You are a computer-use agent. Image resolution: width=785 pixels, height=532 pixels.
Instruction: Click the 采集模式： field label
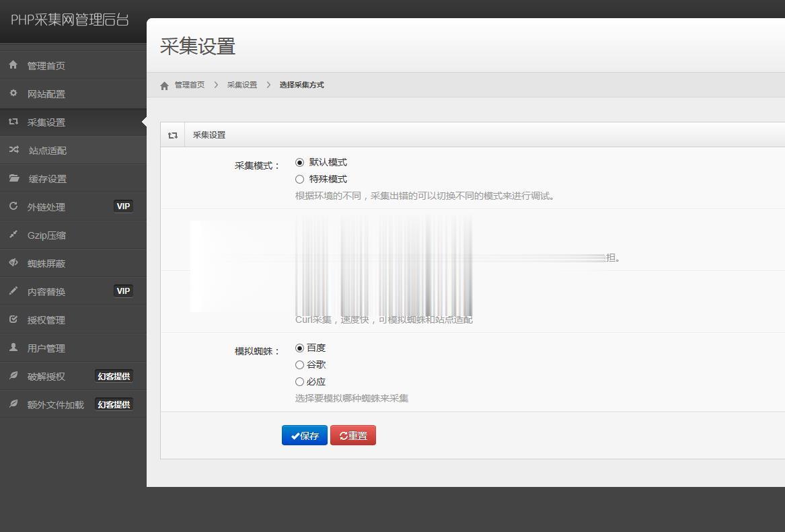258,165
